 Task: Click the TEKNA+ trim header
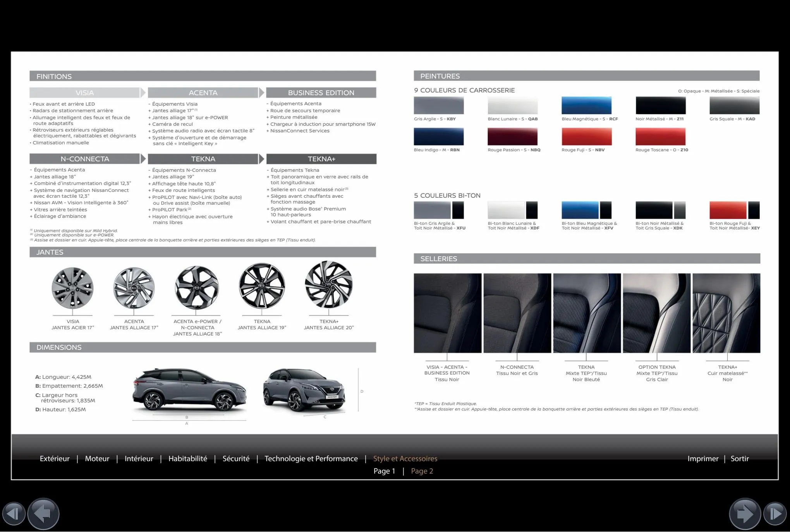pyautogui.click(x=321, y=159)
